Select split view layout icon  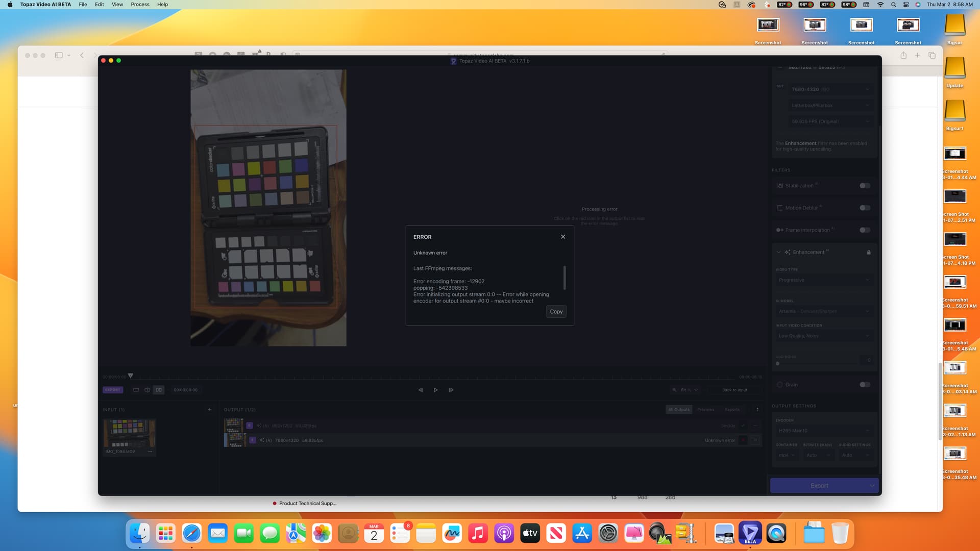point(147,390)
